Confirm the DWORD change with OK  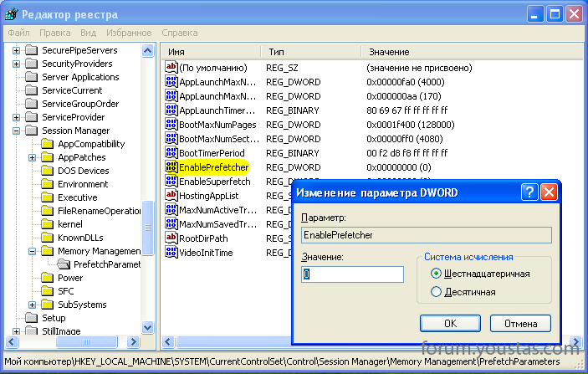[450, 323]
